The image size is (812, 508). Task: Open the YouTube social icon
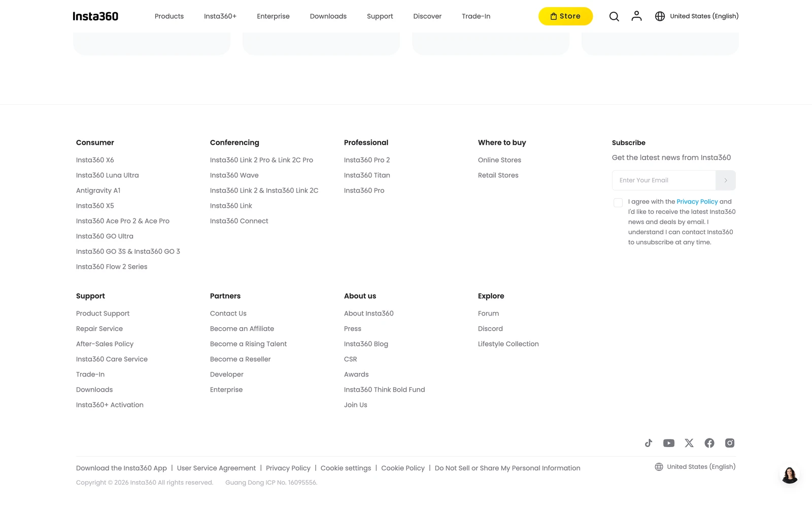pyautogui.click(x=669, y=443)
